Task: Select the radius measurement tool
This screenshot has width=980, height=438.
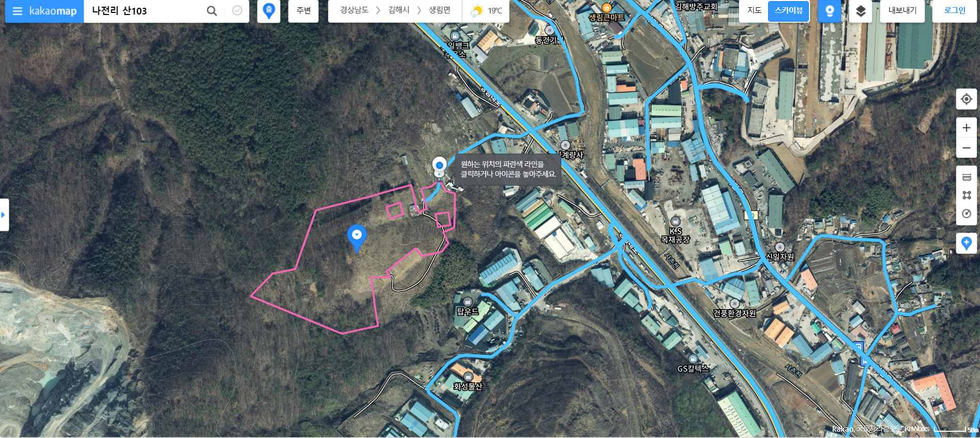Action: [x=967, y=214]
